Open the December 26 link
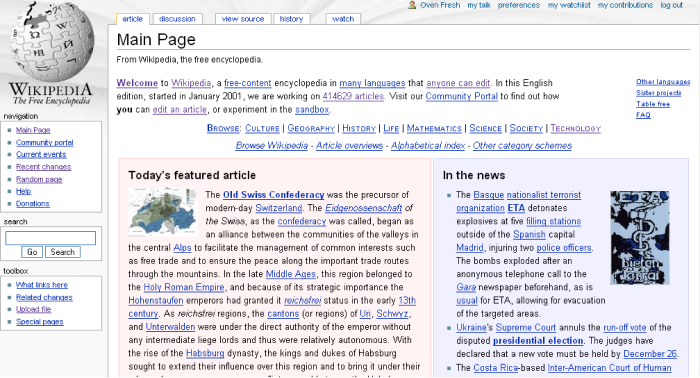This screenshot has width=700, height=378. pos(650,354)
